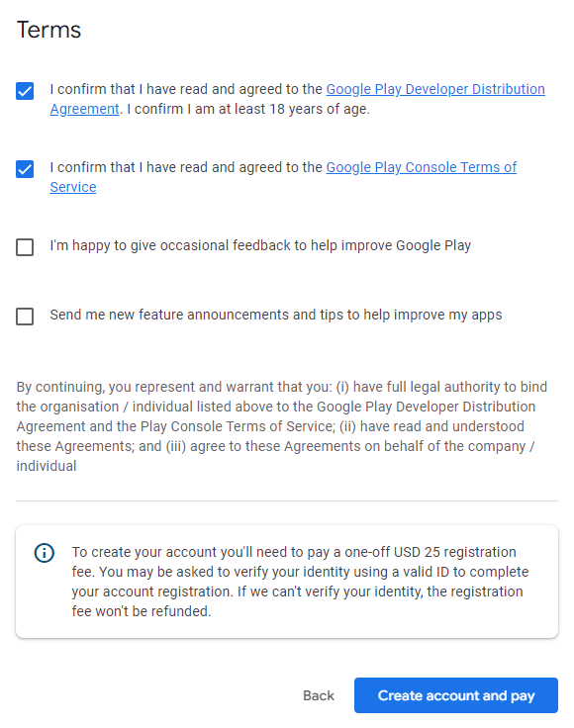Click the 'I'm happy to give occasional feedback' label
The height and width of the screenshot is (728, 574).
tap(260, 245)
